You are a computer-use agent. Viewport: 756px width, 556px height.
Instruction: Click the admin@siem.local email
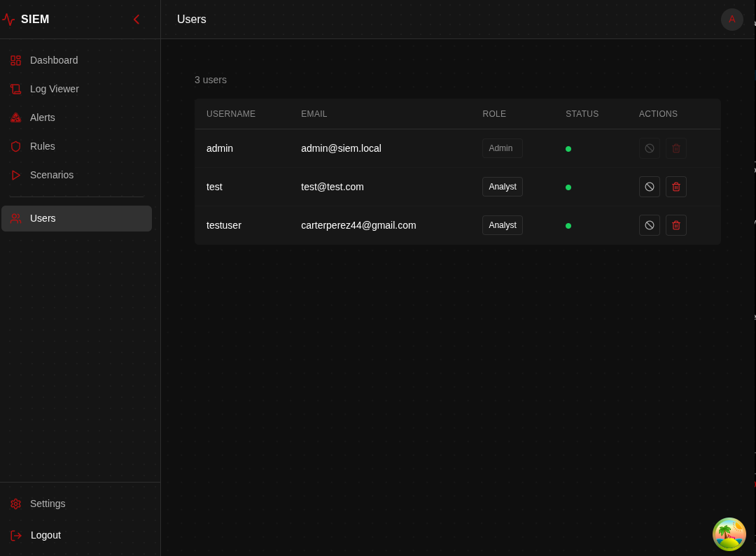click(341, 148)
